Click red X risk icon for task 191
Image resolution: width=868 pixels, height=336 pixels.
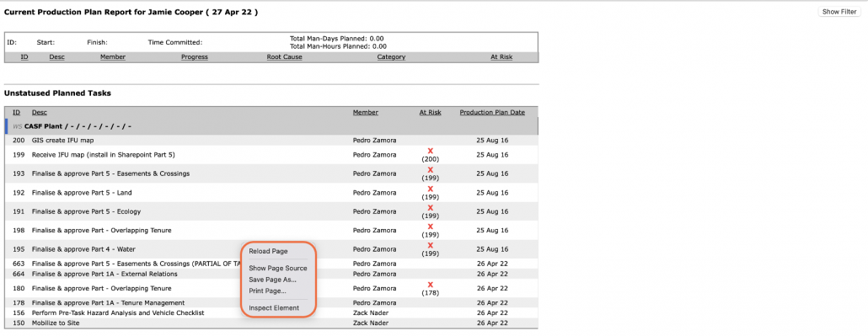coord(430,207)
